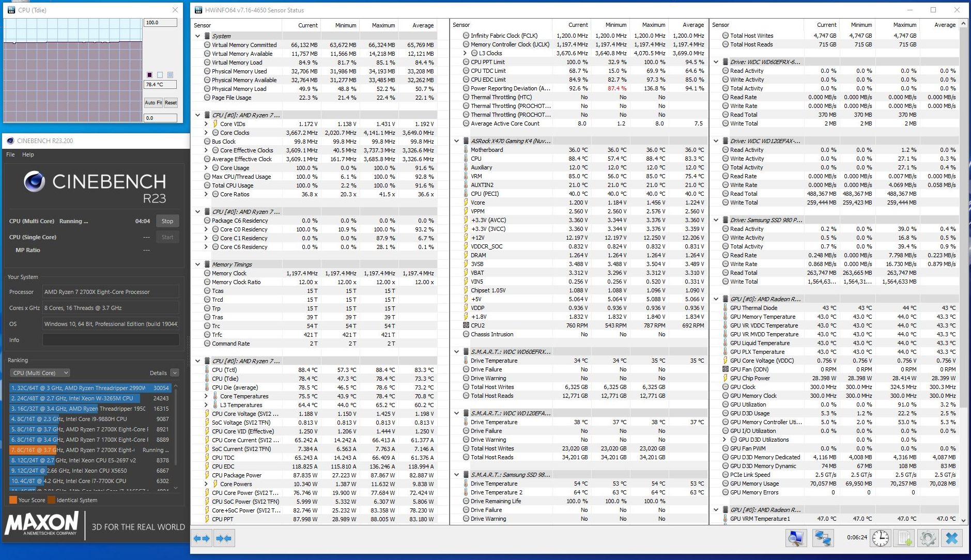The width and height of the screenshot is (971, 560).
Task: Click the 100.0 maximum field in CPU (Tdie)
Action: (x=161, y=23)
